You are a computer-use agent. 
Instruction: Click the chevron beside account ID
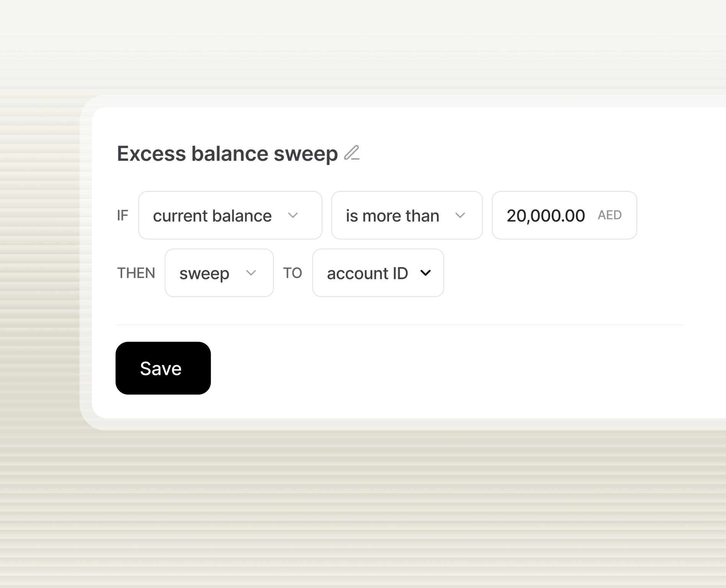pos(426,273)
